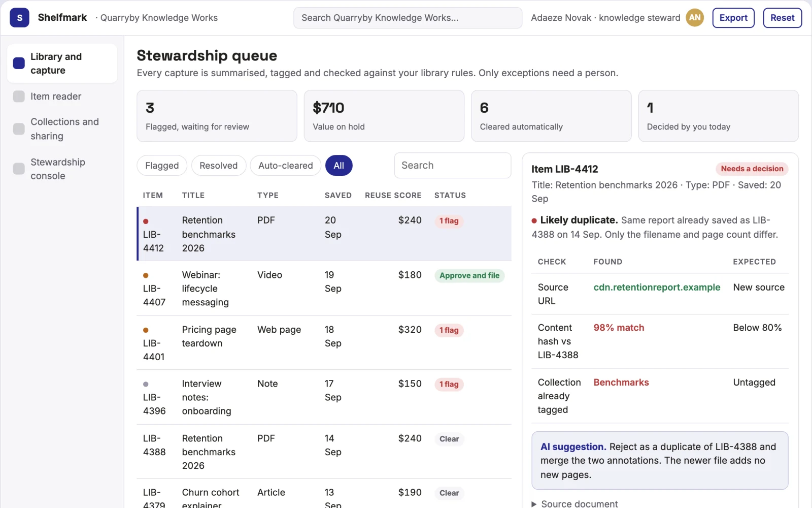Filter queue by Flagged
Image resolution: width=812 pixels, height=508 pixels.
[x=162, y=166]
